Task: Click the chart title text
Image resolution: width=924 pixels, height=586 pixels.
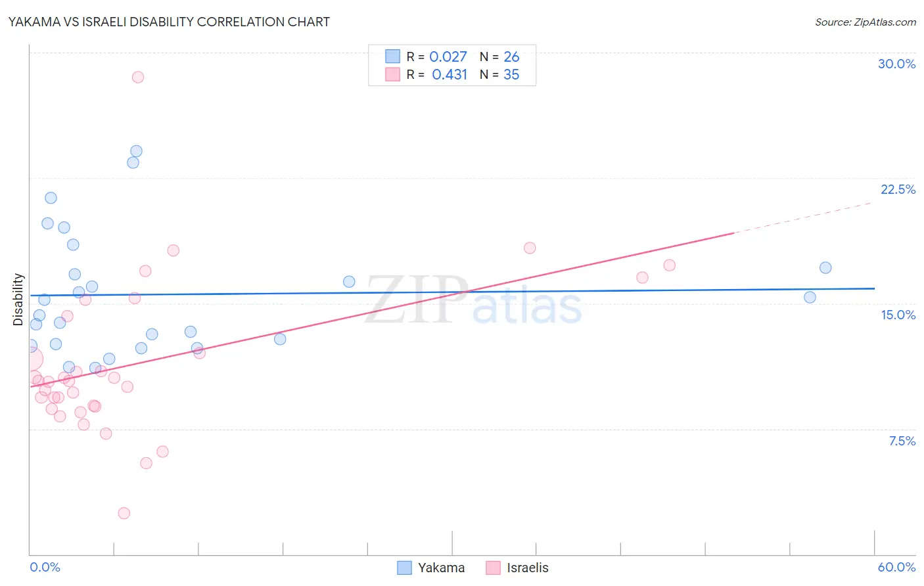Action: pyautogui.click(x=169, y=22)
